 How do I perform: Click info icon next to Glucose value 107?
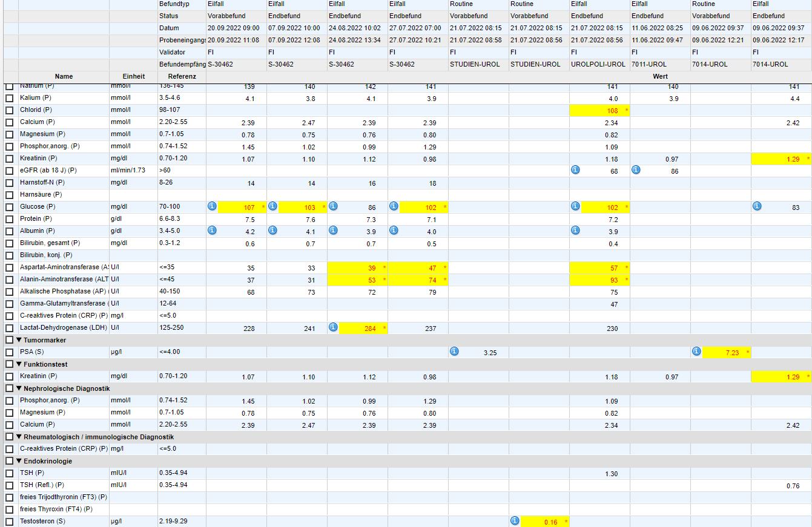coord(212,206)
